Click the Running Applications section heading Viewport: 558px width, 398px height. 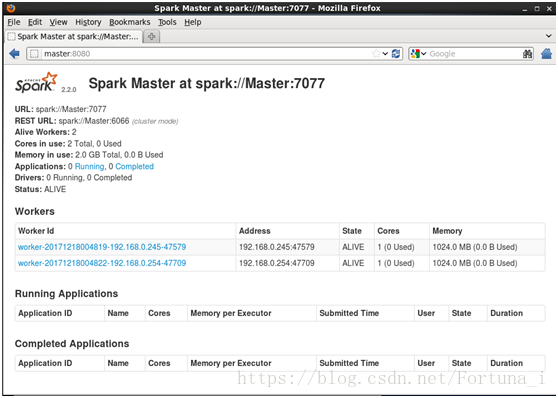pyautogui.click(x=66, y=294)
